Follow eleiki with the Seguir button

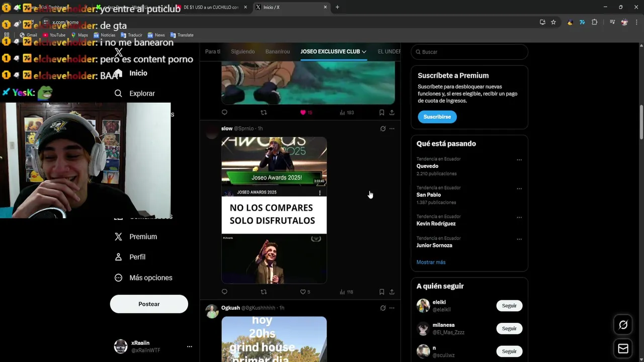(509, 306)
